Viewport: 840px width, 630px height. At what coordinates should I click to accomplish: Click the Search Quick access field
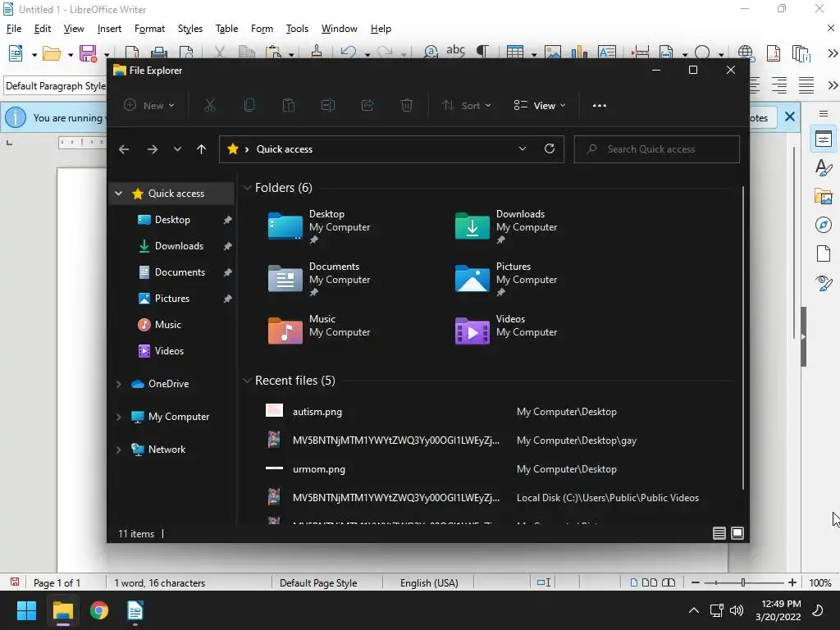(657, 149)
